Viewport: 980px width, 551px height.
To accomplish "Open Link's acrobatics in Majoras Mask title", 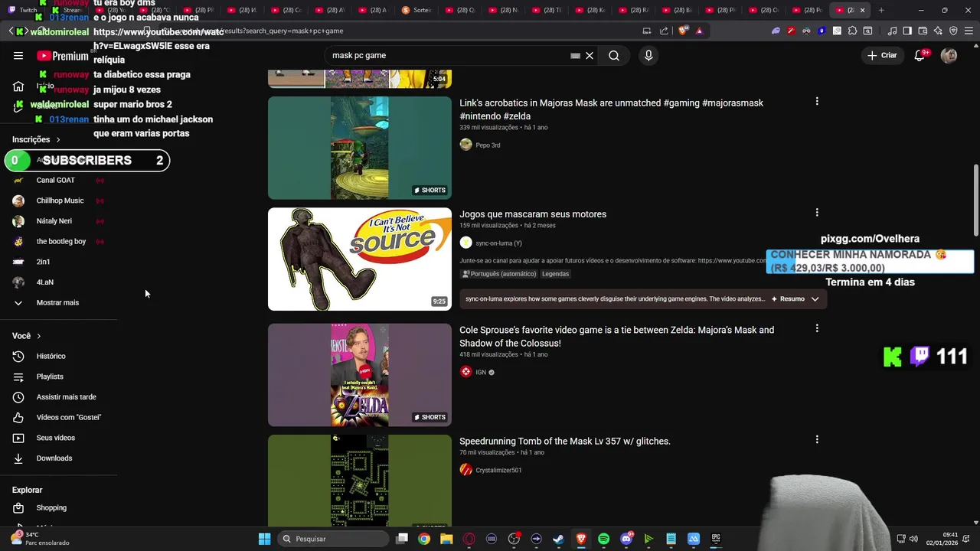I will coord(611,109).
